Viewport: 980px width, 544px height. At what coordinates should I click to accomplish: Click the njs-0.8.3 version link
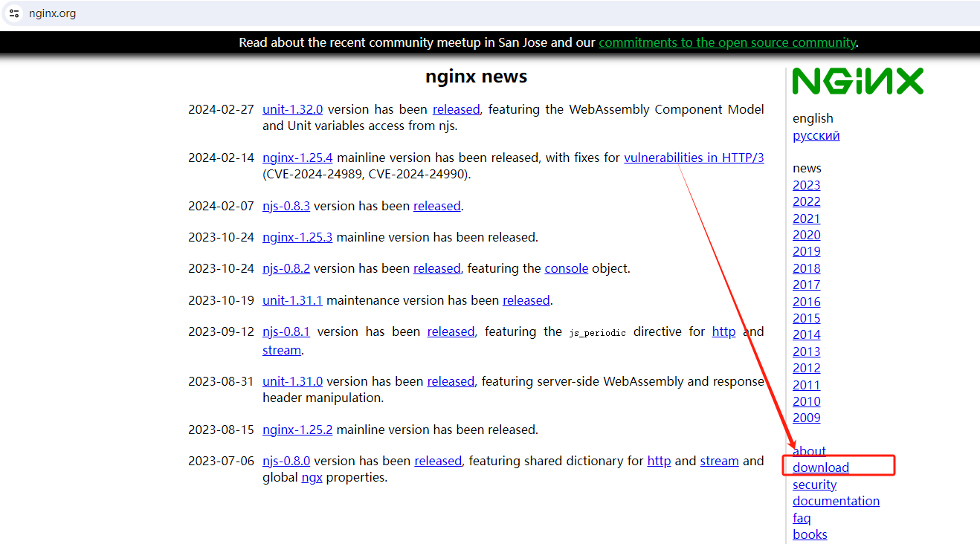(286, 206)
